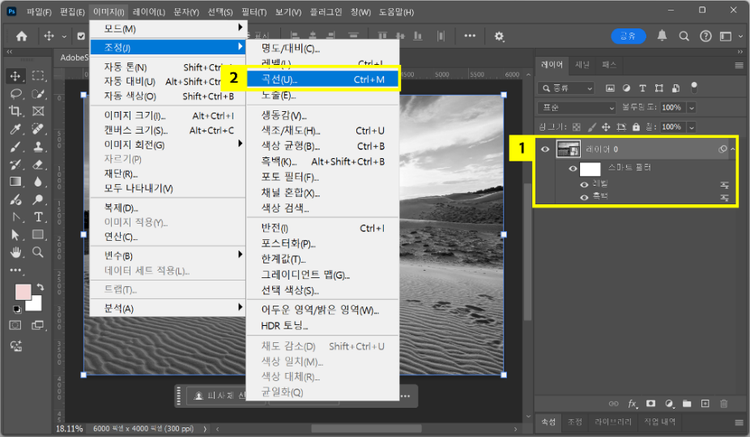Click the 스마트 필터 white mask thumbnail

click(590, 169)
